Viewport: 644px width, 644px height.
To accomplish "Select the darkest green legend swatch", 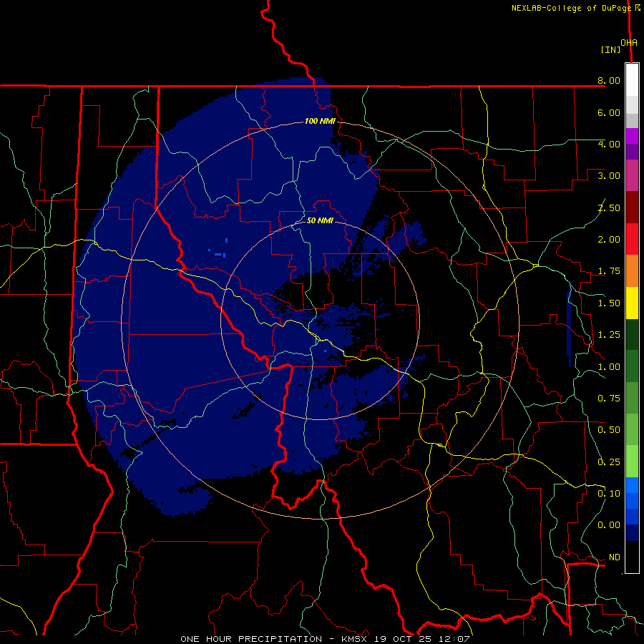I will (x=632, y=335).
